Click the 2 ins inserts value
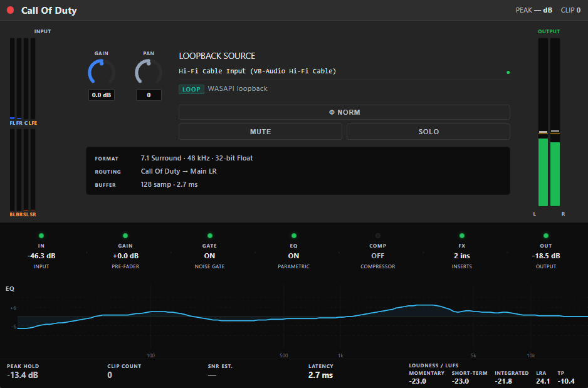 [461, 256]
